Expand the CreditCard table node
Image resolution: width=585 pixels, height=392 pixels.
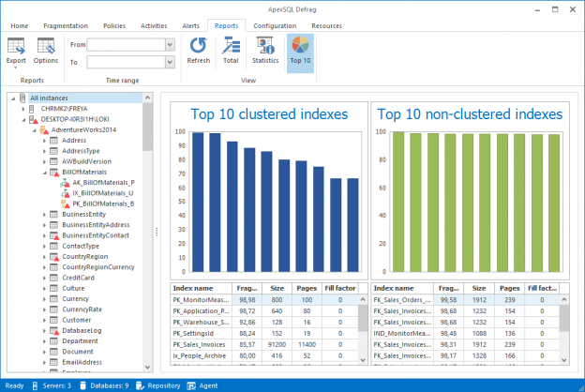point(44,279)
